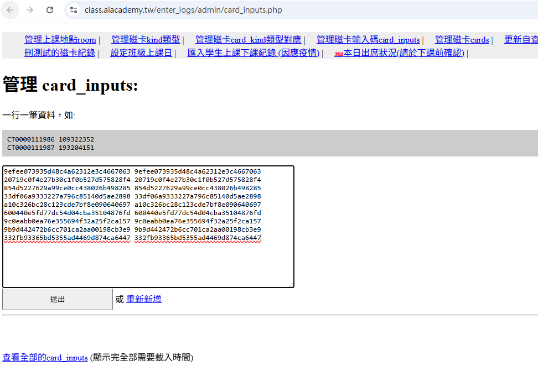Go to 管理磁卡kind類型 page
Viewport: 538px width, 392px height.
(x=146, y=40)
